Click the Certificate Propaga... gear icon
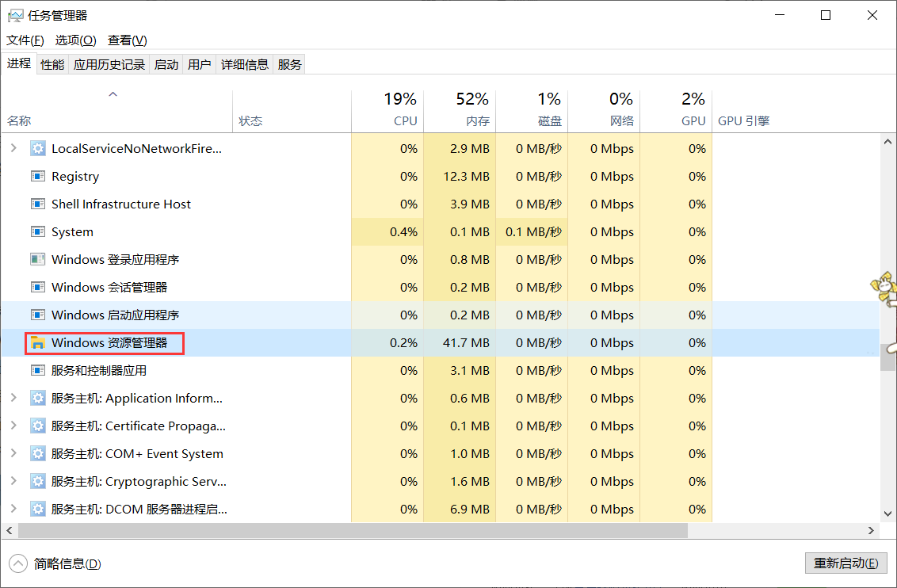 [38, 426]
